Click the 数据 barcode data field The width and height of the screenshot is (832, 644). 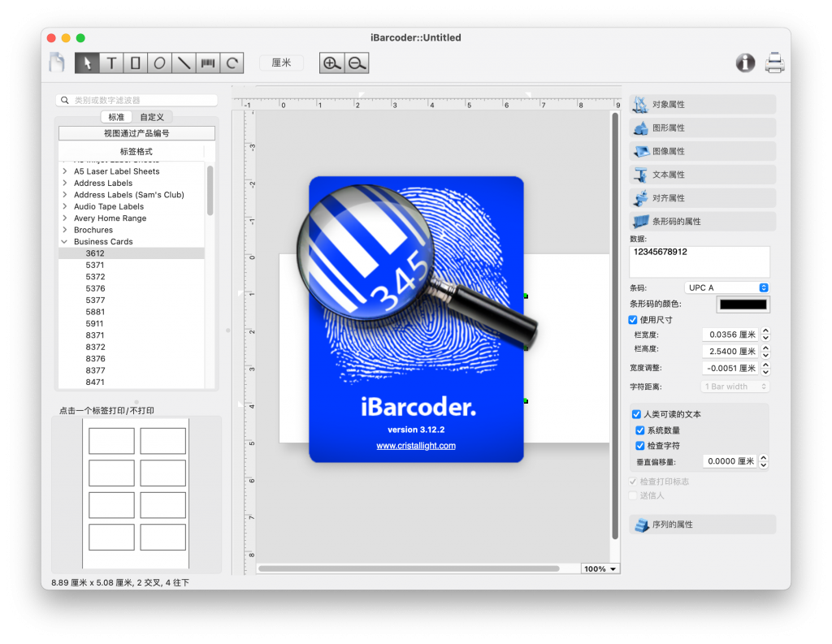[x=700, y=261]
